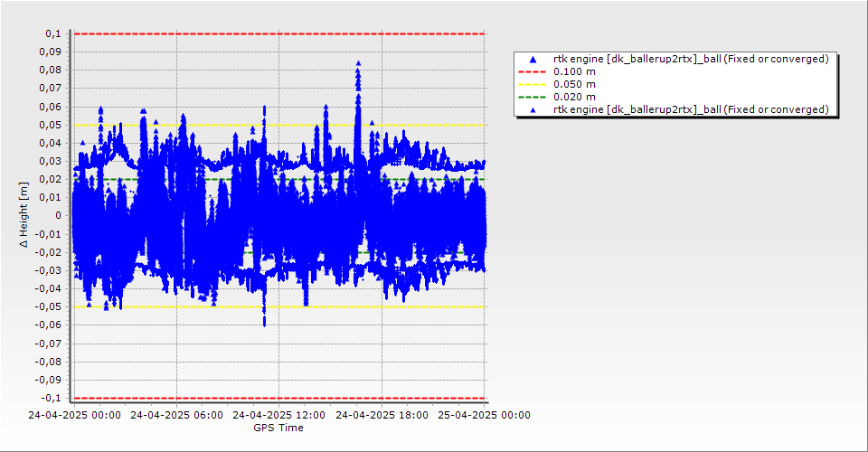The image size is (868, 452).
Task: Click the -0,02 y-axis tick label
Action: 49,252
